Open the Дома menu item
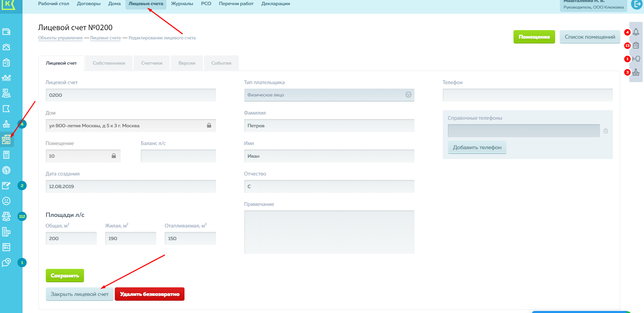The image size is (644, 313). pyautogui.click(x=114, y=4)
